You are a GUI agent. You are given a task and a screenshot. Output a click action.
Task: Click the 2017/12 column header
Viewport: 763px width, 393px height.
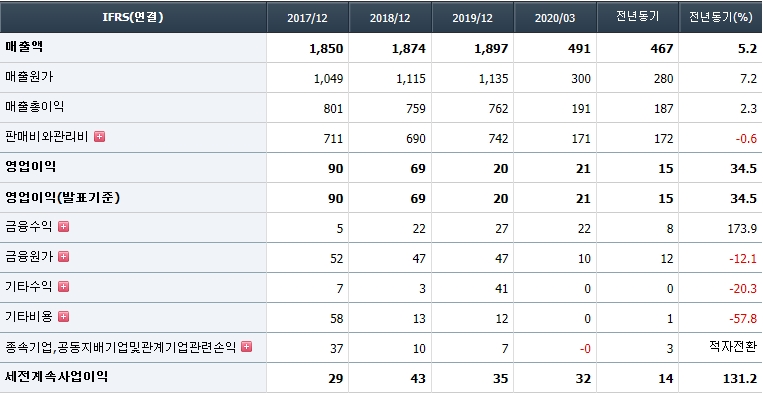tap(308, 18)
